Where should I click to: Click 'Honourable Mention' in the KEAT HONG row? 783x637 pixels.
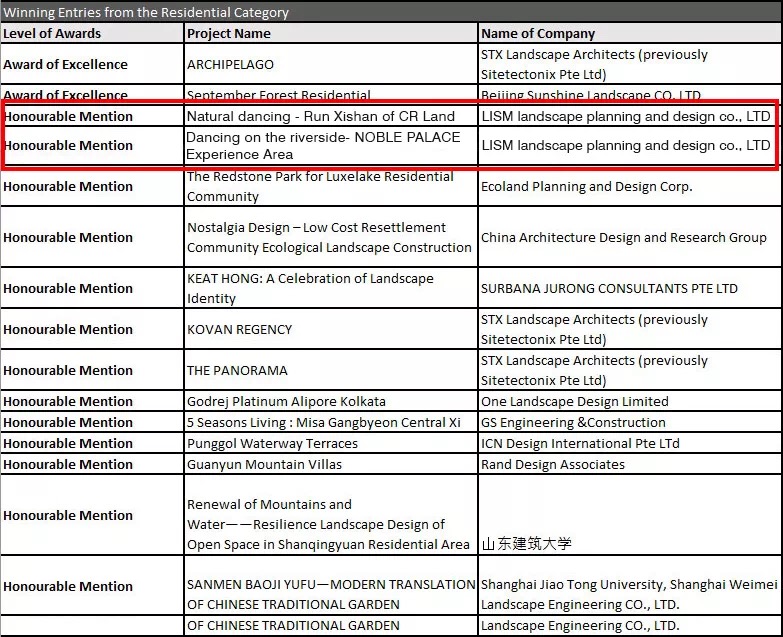(68, 288)
